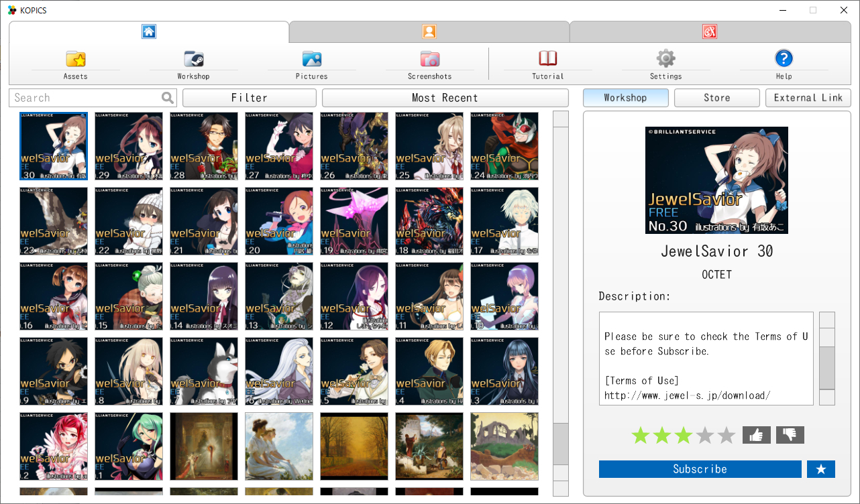The image size is (860, 504).
Task: Click the search magnifier icon
Action: click(x=168, y=98)
